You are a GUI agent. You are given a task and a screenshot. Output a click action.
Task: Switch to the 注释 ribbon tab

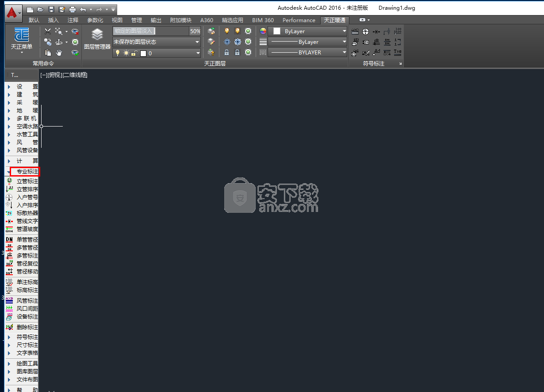point(73,20)
